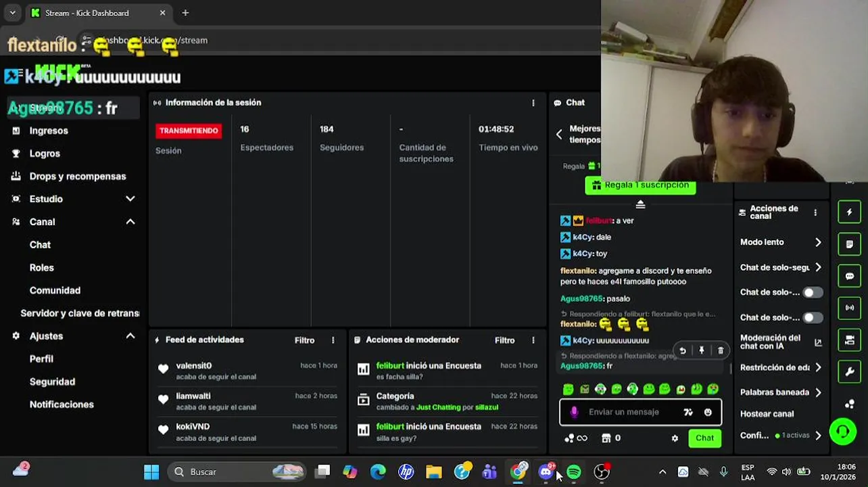Open Moderación del chat con IA external link
The width and height of the screenshot is (868, 487).
(818, 343)
